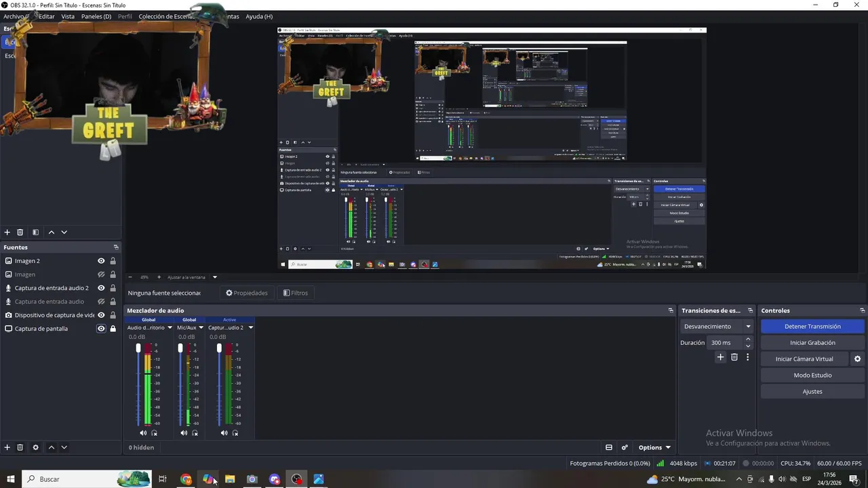Image resolution: width=868 pixels, height=488 pixels.
Task: Adjust Mic/Aux volume fader
Action: point(180,348)
